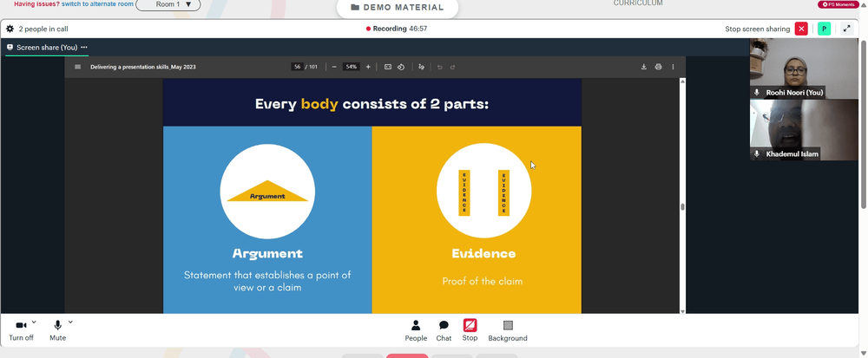Expand camera options chevron

click(34, 322)
